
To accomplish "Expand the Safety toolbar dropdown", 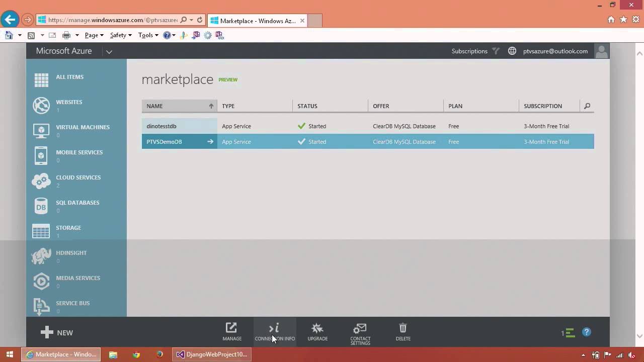I will (x=120, y=35).
